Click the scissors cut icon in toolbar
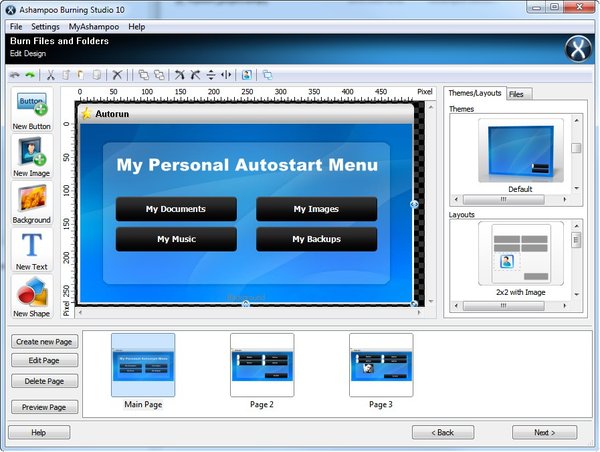Image resolution: width=600 pixels, height=452 pixels. click(x=51, y=75)
